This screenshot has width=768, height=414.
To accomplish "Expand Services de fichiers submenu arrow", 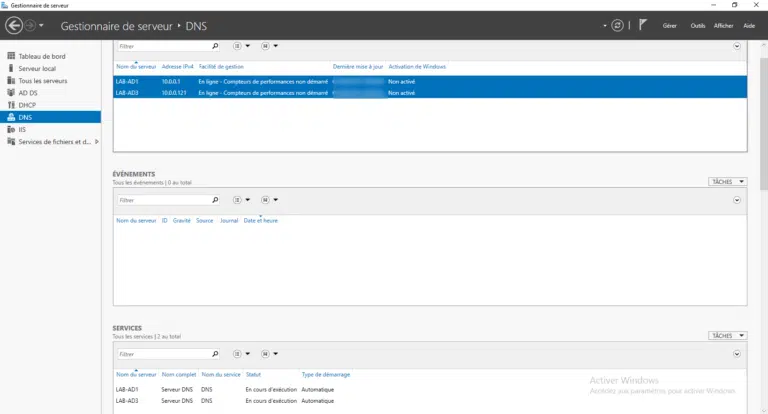I will (97, 141).
